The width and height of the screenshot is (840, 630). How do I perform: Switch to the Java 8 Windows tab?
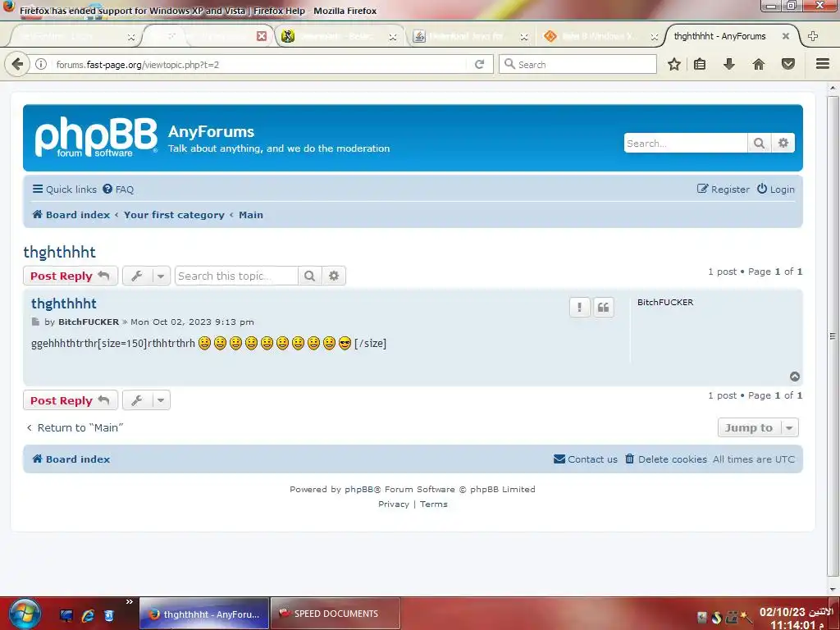coord(600,36)
